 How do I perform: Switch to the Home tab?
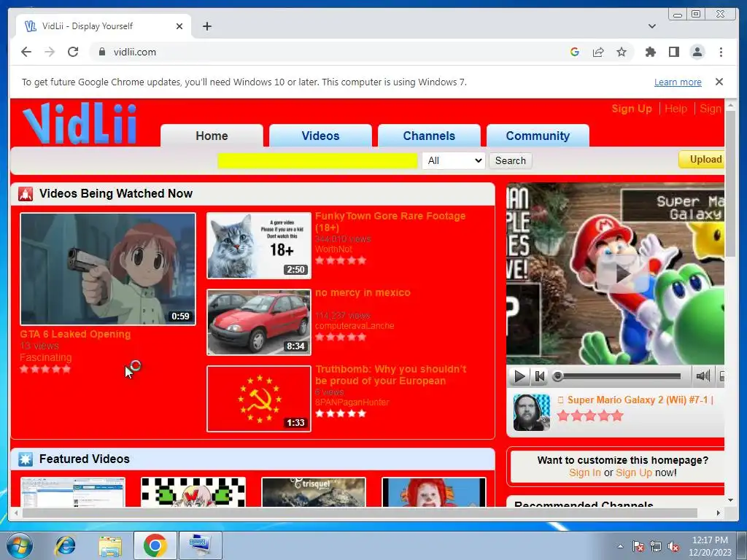tap(212, 136)
